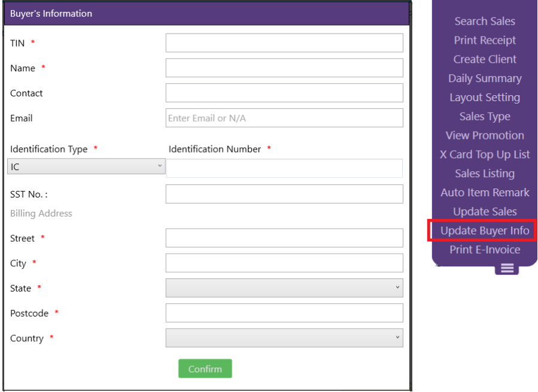Expand the State dropdown list
The width and height of the screenshot is (538, 392).
(284, 288)
